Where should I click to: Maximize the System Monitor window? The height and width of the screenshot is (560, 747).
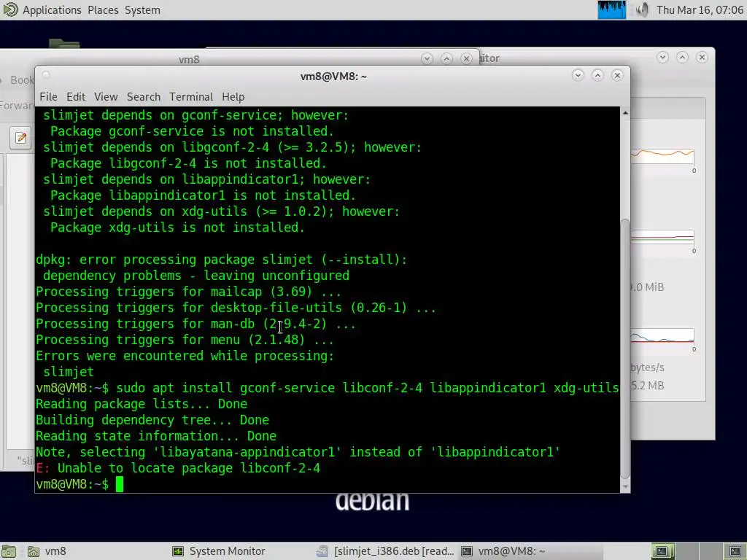pos(682,58)
